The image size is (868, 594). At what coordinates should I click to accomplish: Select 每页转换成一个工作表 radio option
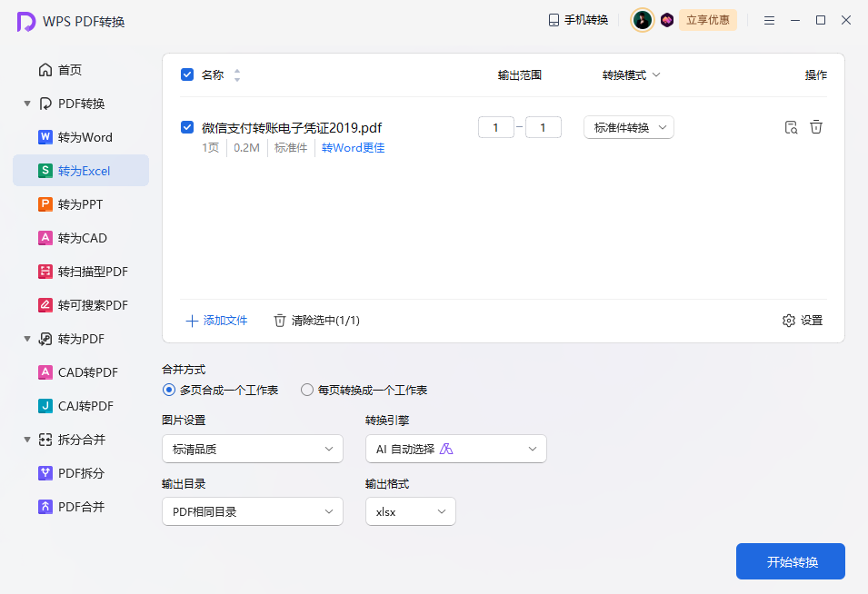307,390
